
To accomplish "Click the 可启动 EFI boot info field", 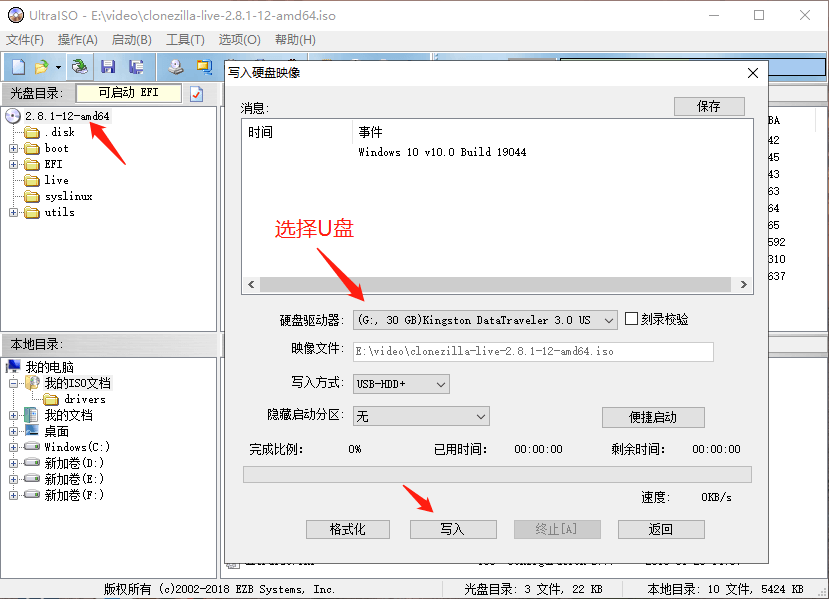I will 128,93.
